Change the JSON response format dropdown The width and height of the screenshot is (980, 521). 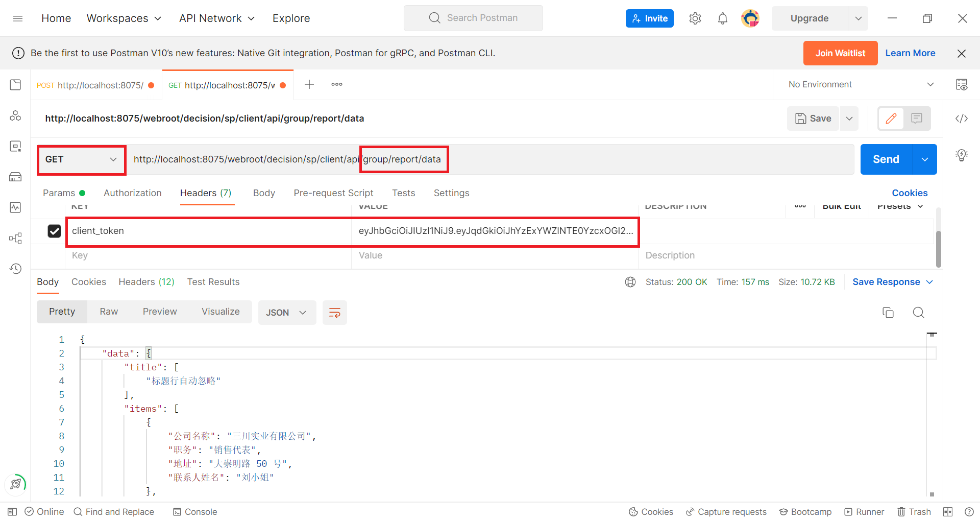(x=287, y=313)
